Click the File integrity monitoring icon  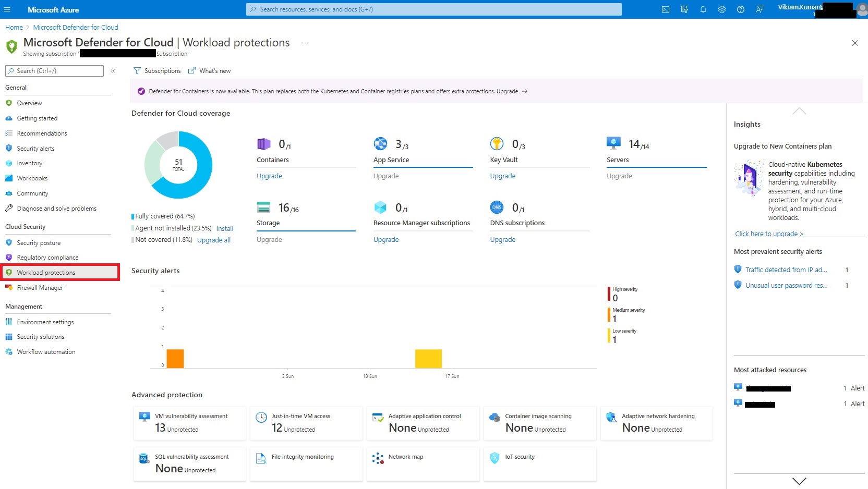coord(261,458)
